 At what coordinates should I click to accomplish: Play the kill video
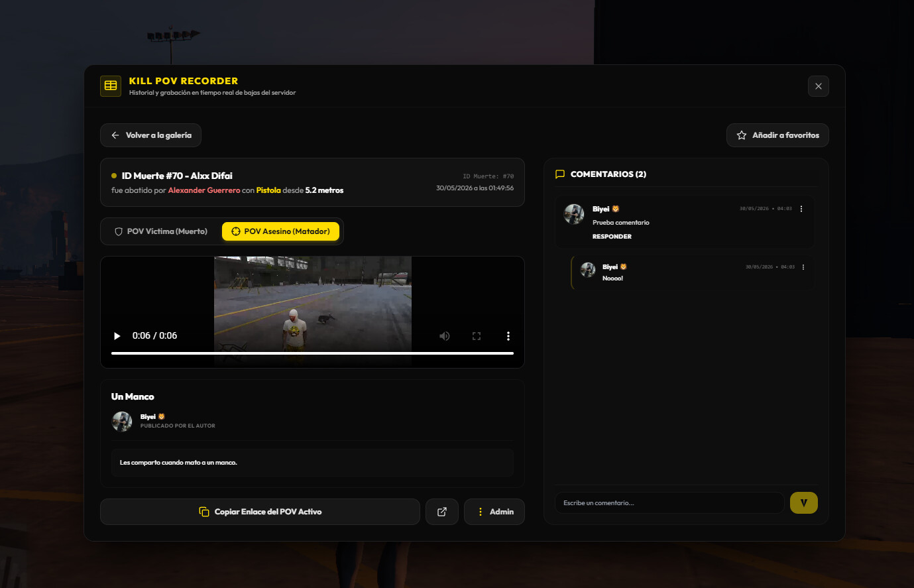tap(117, 336)
